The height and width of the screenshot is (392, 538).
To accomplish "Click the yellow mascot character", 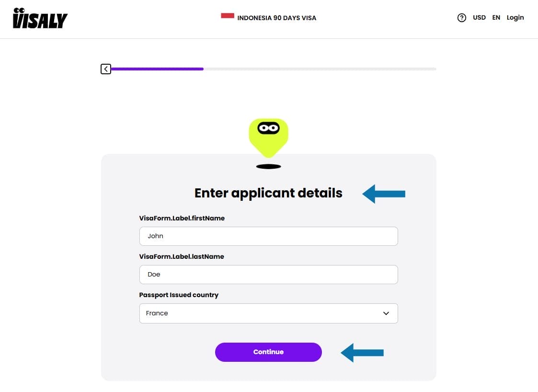I will (x=268, y=137).
